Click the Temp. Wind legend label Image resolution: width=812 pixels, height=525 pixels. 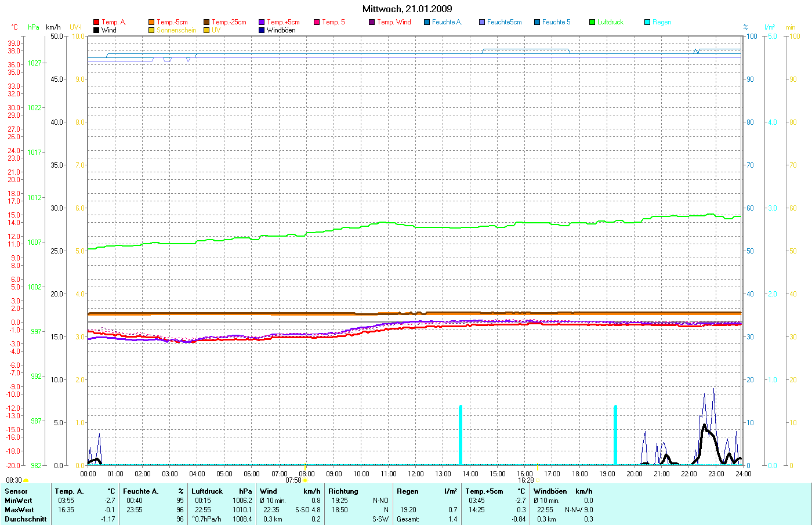[x=394, y=22]
